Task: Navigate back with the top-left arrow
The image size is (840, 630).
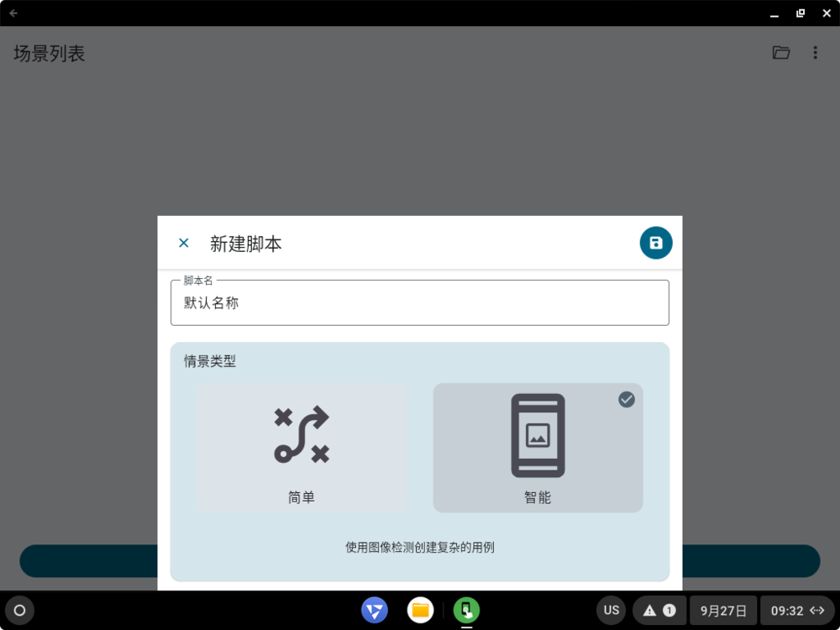Action: (x=13, y=13)
